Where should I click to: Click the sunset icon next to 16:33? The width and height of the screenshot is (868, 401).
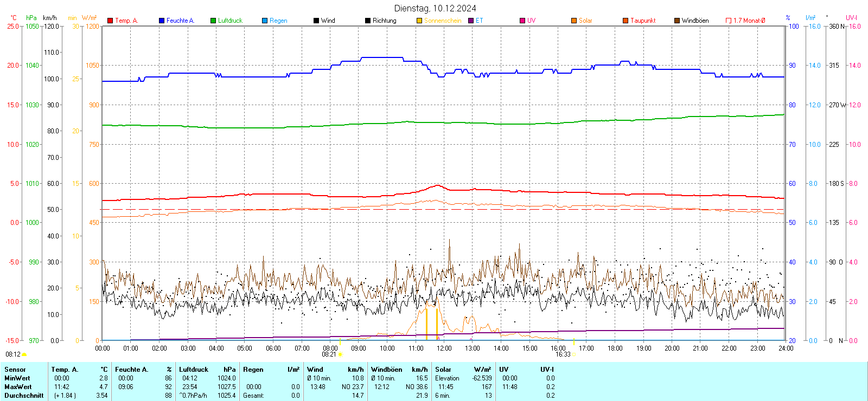coord(574,354)
